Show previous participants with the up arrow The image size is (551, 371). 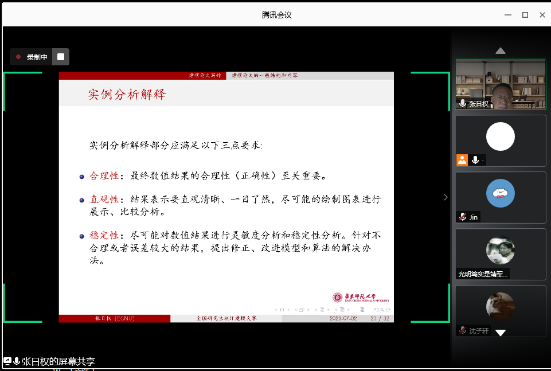click(500, 51)
